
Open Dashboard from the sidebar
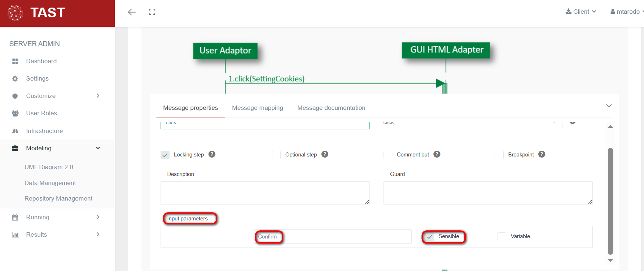(41, 61)
